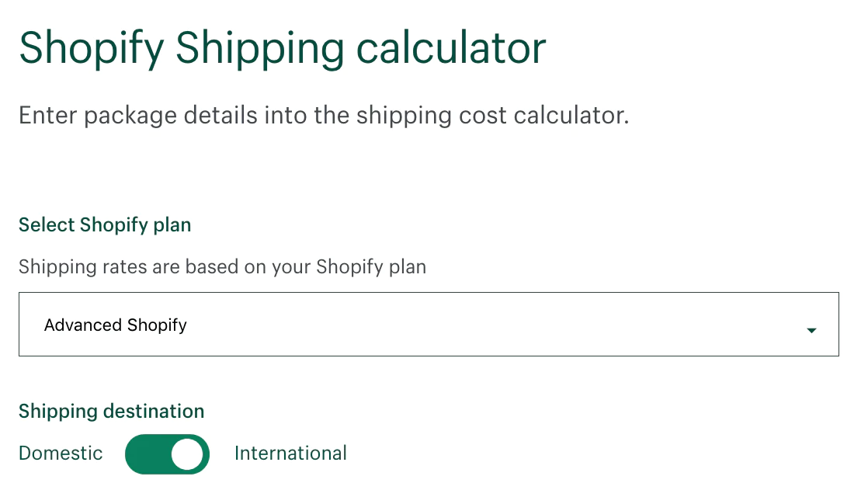The image size is (868, 497).
Task: Click the 'Shopify Shipping calculator' title
Action: 283,48
